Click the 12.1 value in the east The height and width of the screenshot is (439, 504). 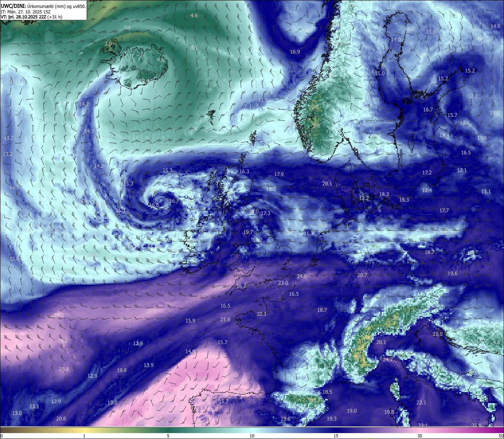(x=472, y=96)
